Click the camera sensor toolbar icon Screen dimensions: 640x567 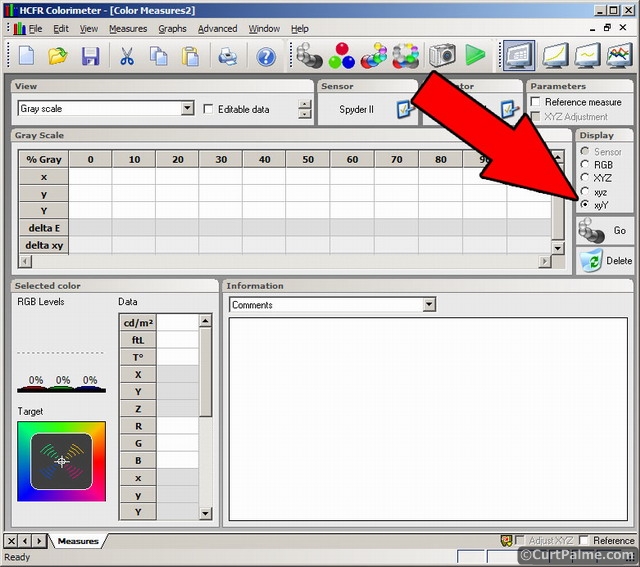point(442,56)
